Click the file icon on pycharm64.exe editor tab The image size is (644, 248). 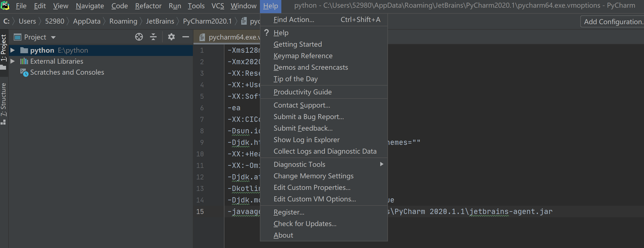202,37
